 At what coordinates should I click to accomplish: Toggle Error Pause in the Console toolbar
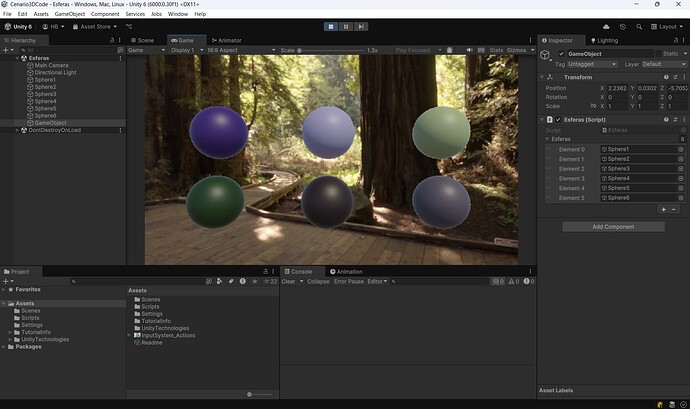349,281
